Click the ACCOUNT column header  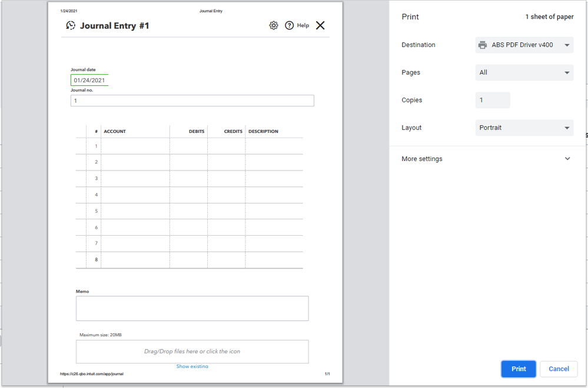[115, 132]
